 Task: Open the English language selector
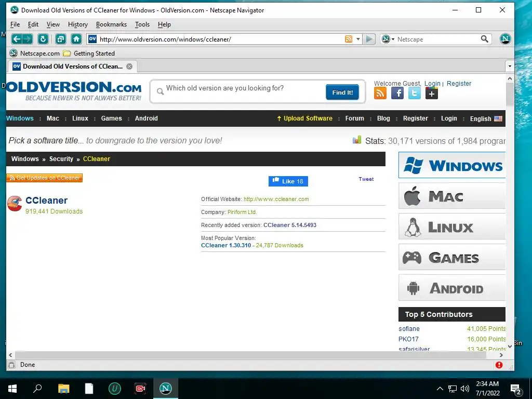[486, 119]
